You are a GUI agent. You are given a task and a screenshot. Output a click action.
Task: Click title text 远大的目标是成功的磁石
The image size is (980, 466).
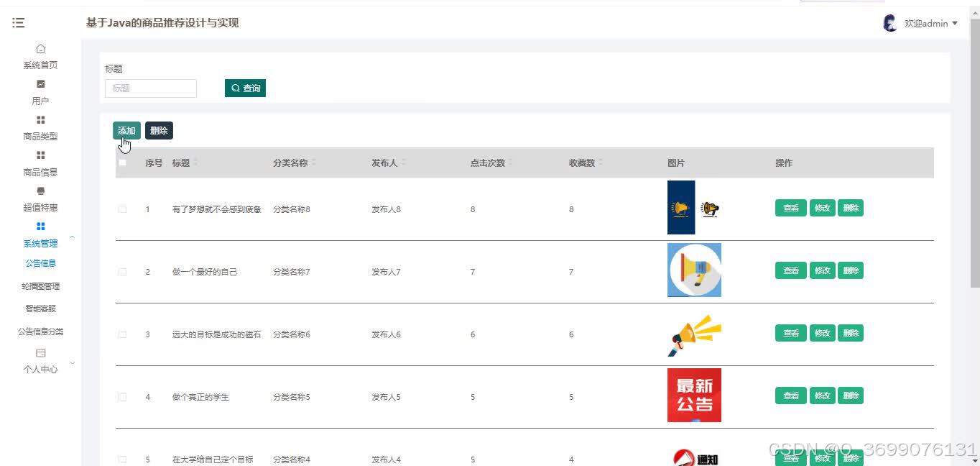(217, 334)
